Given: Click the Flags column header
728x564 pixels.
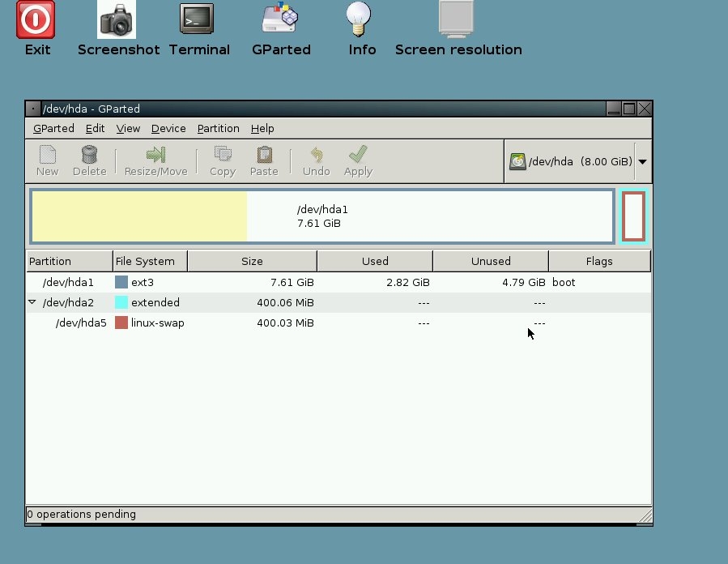Looking at the screenshot, I should (x=599, y=261).
